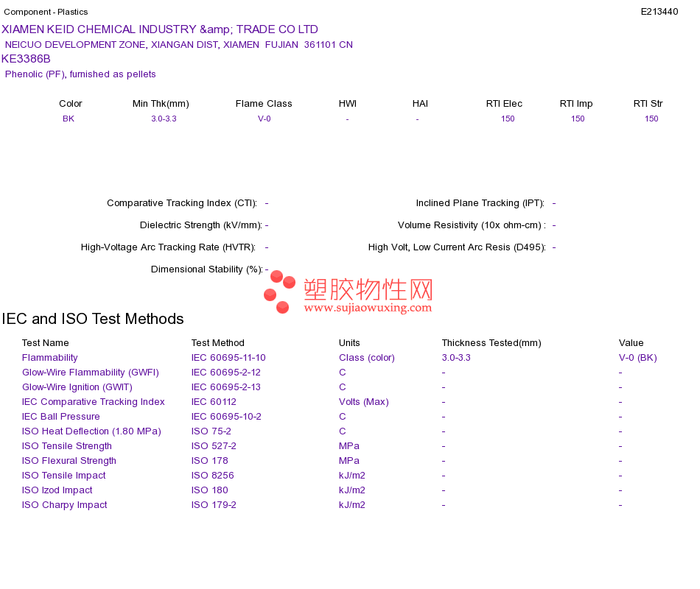Click the Dielectric Strength (kV/mm) label
This screenshot has height=589, width=700.
coord(201,225)
